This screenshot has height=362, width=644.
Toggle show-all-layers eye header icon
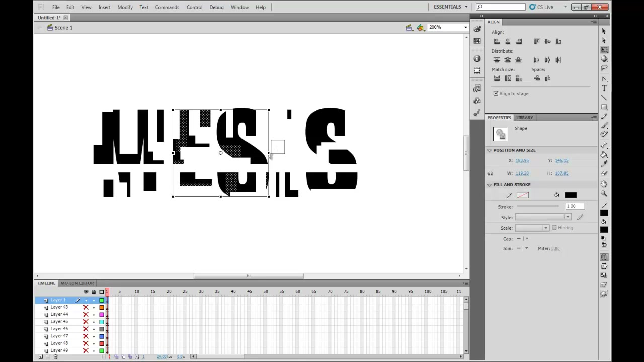point(86,292)
